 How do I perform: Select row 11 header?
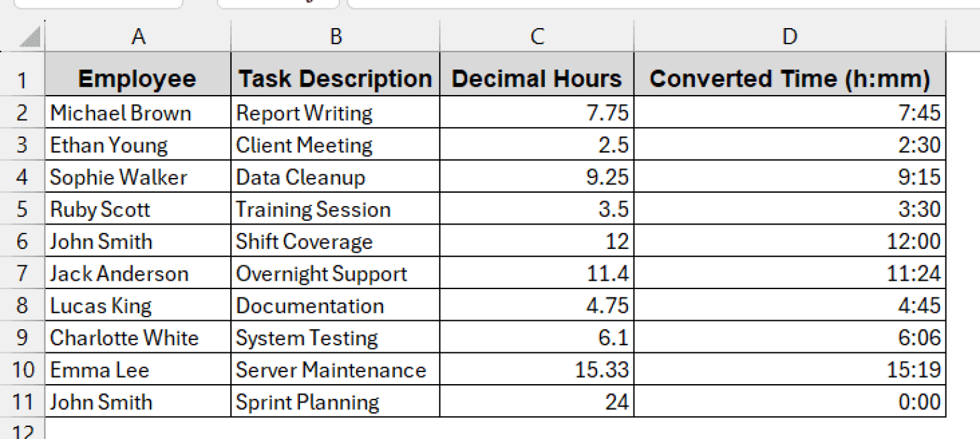coord(22,402)
